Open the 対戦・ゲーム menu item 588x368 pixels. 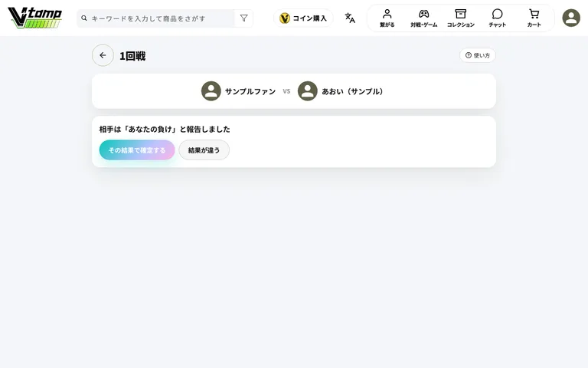(x=423, y=18)
